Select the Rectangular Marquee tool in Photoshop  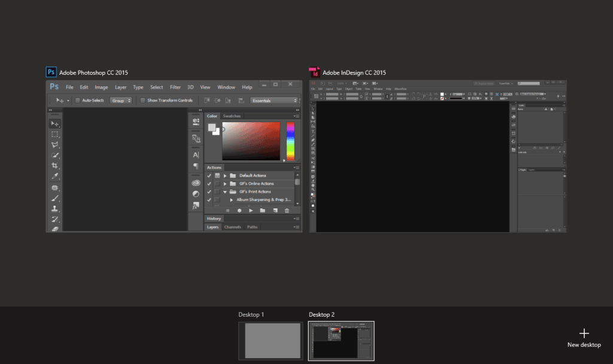[54, 134]
